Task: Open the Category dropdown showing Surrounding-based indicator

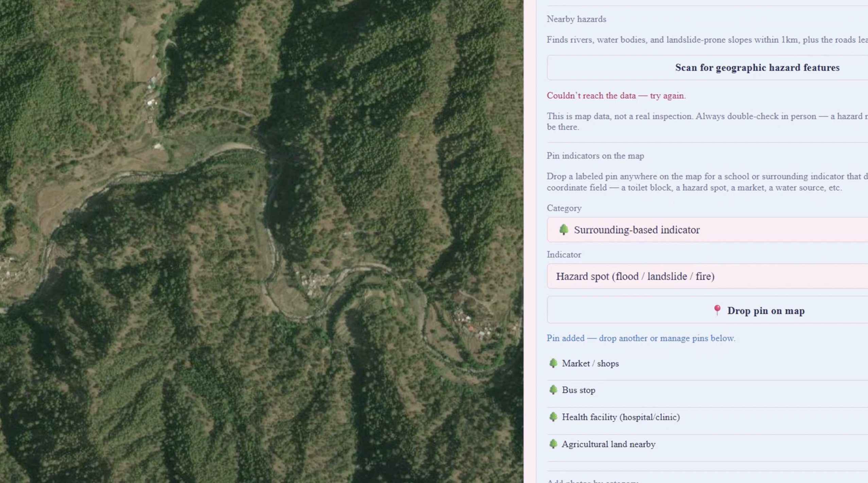Action: [707, 230]
